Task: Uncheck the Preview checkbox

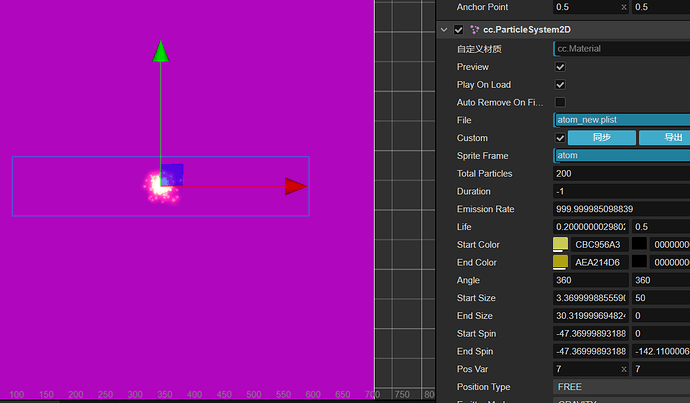Action: [x=560, y=67]
